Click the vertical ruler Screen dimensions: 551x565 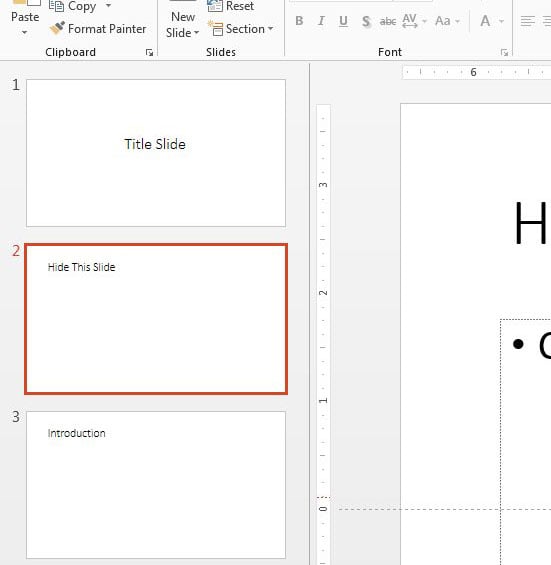(323, 335)
